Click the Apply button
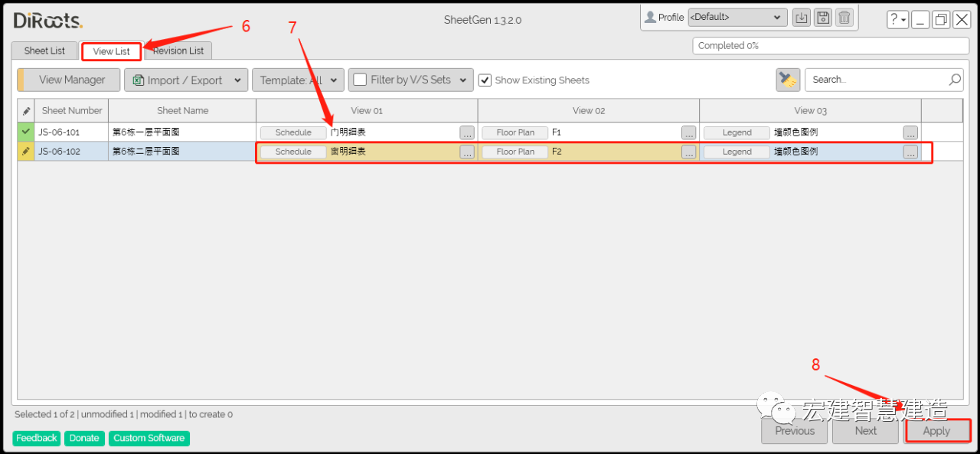980x454 pixels. (x=936, y=431)
